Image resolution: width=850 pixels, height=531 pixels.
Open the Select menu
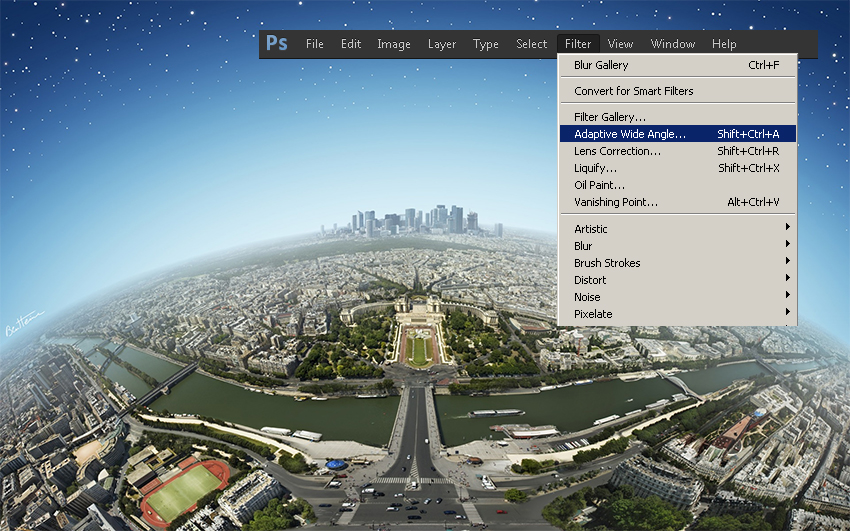tap(531, 44)
